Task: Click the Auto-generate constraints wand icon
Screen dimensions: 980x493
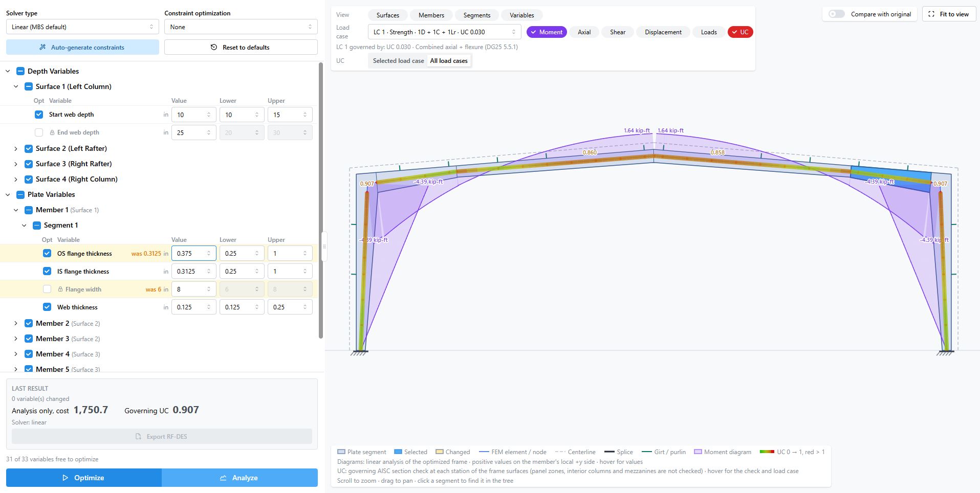Action: (42, 47)
